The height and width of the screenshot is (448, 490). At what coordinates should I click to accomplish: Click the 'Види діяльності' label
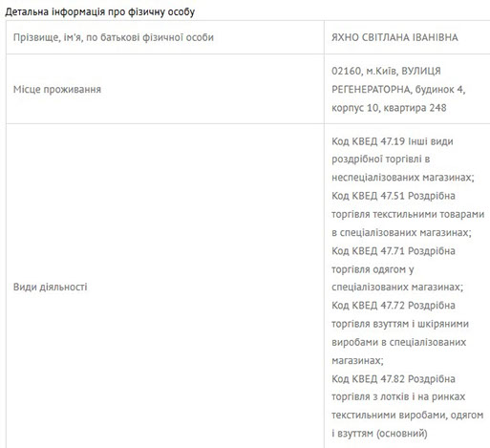pos(50,287)
